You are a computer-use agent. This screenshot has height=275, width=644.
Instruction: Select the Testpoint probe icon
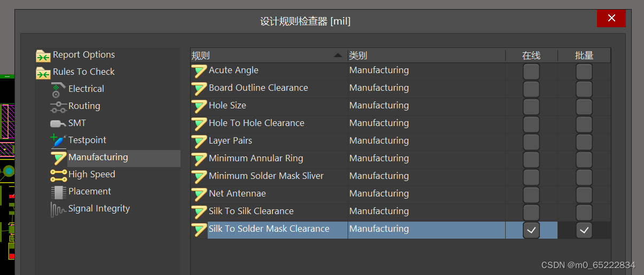click(58, 140)
